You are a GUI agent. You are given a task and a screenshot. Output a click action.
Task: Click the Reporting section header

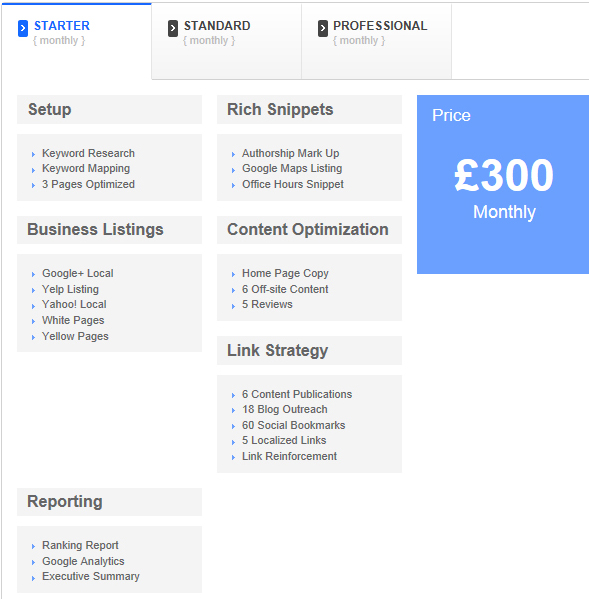click(109, 502)
